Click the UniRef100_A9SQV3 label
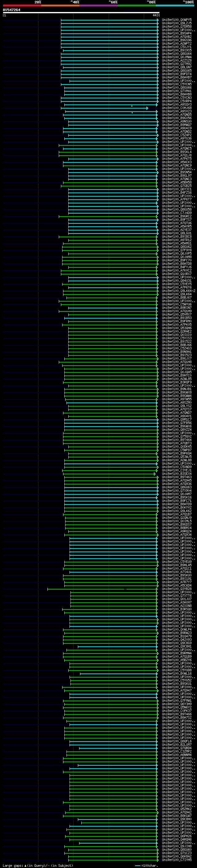 click(177, 104)
